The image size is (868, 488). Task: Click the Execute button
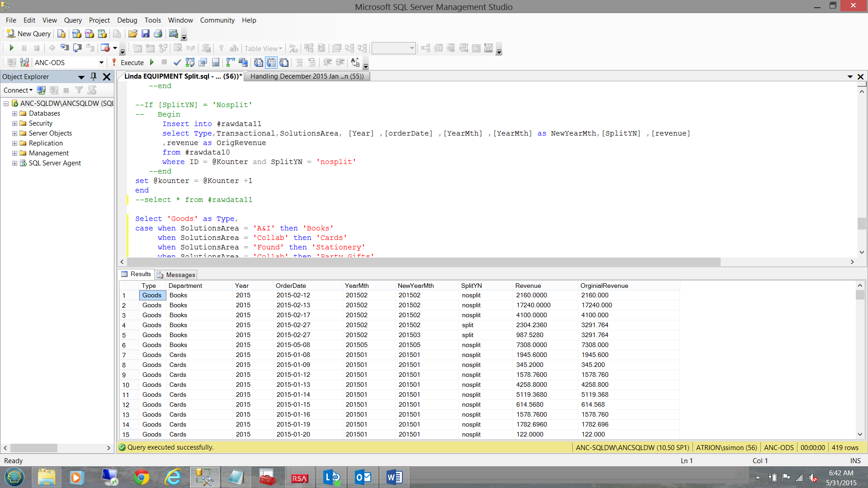coord(128,63)
